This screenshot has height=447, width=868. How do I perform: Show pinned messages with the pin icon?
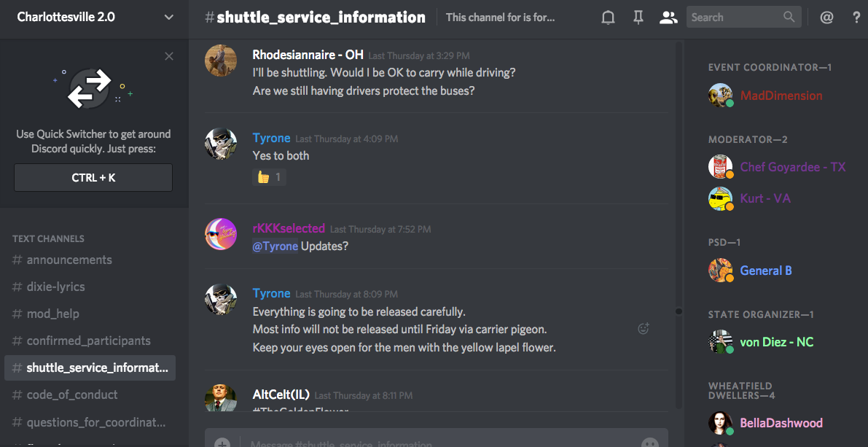[638, 18]
